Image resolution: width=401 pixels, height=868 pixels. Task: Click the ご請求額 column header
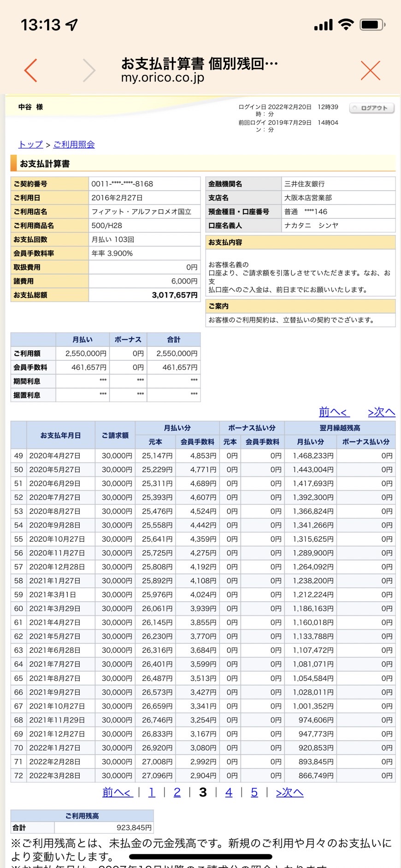coord(115,435)
